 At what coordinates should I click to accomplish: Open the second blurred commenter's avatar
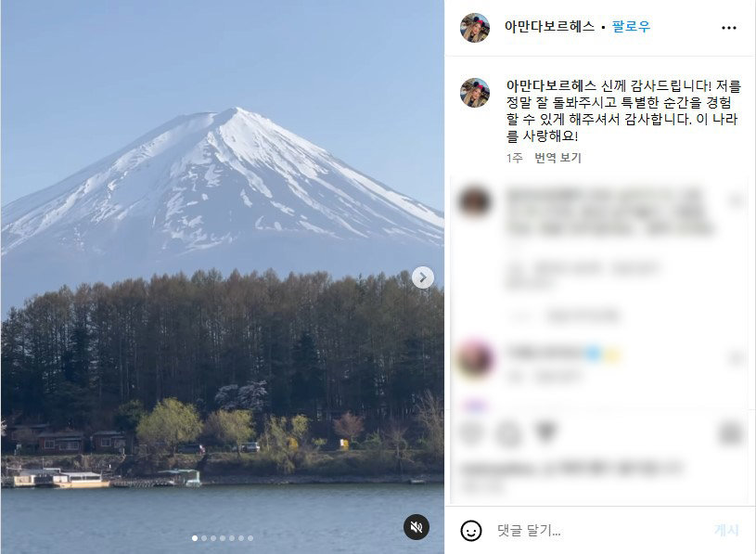(475, 360)
